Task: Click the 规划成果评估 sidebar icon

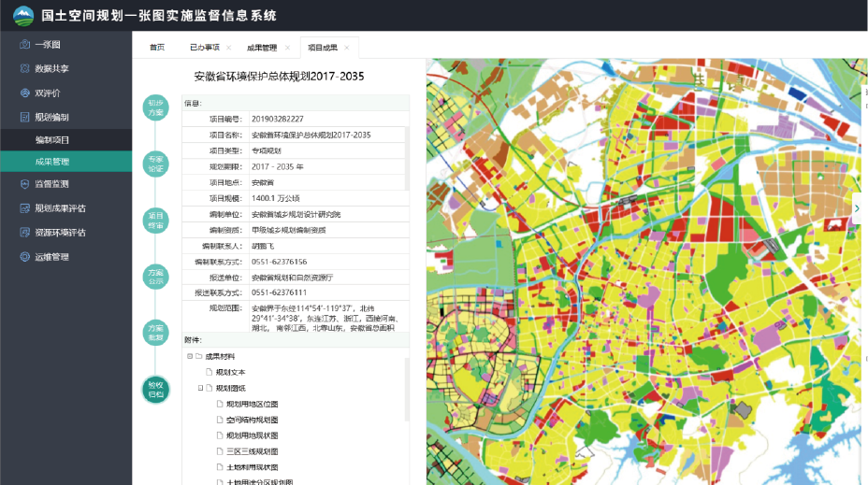Action: pyautogui.click(x=25, y=208)
